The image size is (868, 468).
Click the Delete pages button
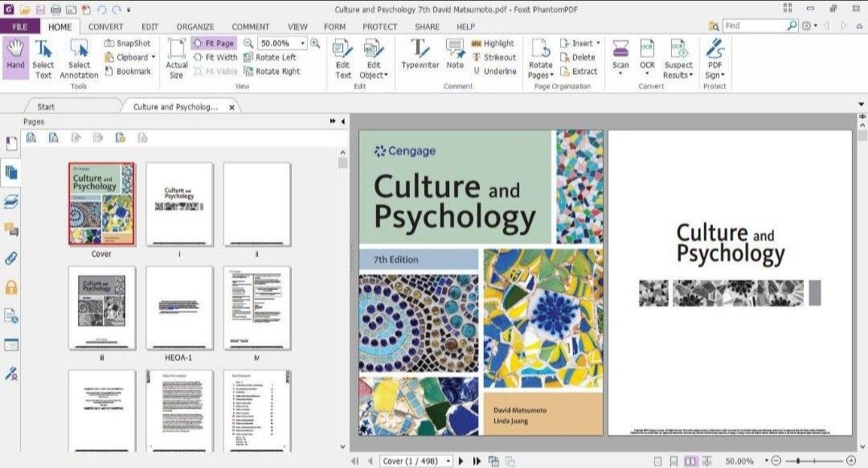click(x=579, y=56)
